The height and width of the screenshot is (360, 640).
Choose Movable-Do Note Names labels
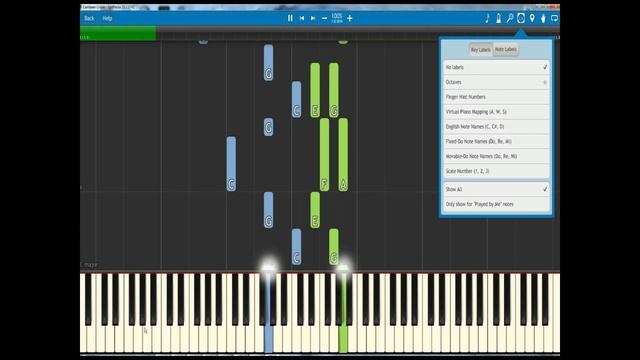[496, 156]
